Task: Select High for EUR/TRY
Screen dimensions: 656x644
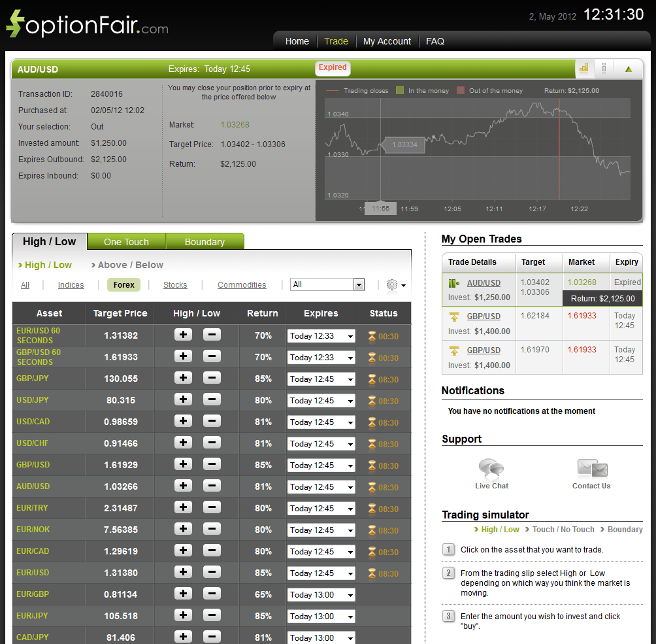Action: (183, 508)
